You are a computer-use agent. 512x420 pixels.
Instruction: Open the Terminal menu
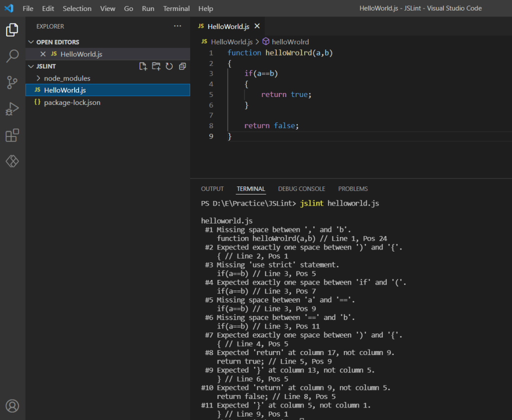(x=176, y=8)
